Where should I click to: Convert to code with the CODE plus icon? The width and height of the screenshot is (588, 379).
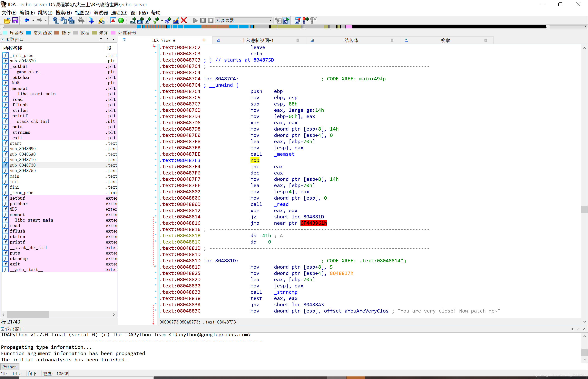coord(133,20)
